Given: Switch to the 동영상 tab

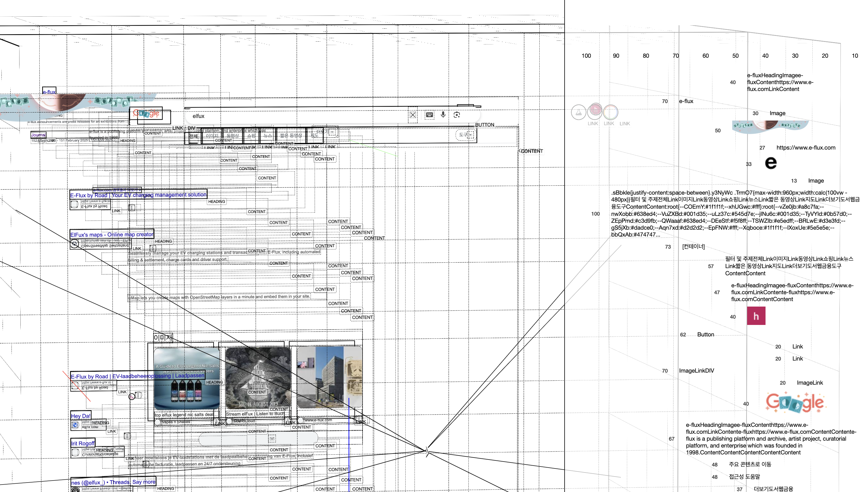Looking at the screenshot, I should tap(232, 136).
